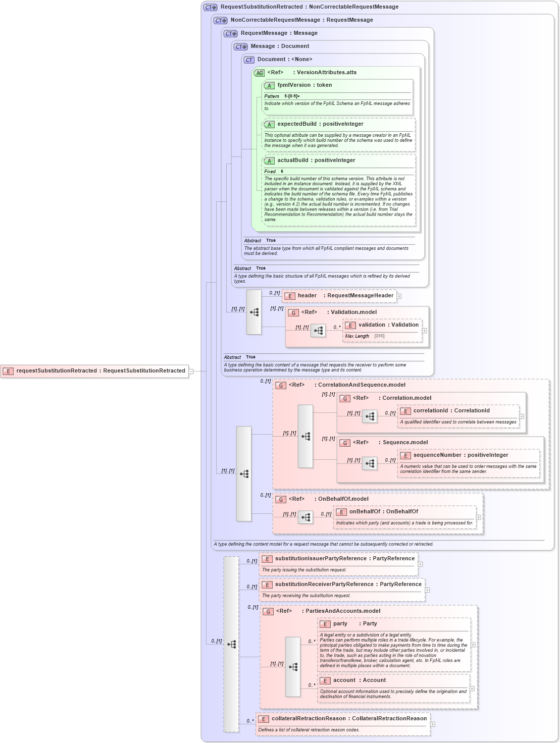The height and width of the screenshot is (743, 560).
Task: Click the G icon of PartiesAndAccounts.model
Action: pyautogui.click(x=268, y=611)
